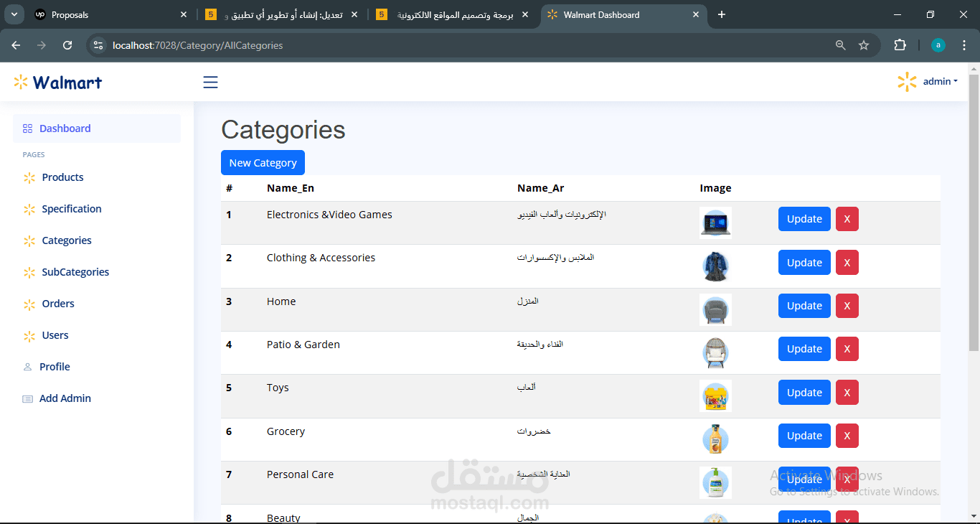The width and height of the screenshot is (980, 524).
Task: Click the Walmart spark logo in the header
Action: point(22,81)
